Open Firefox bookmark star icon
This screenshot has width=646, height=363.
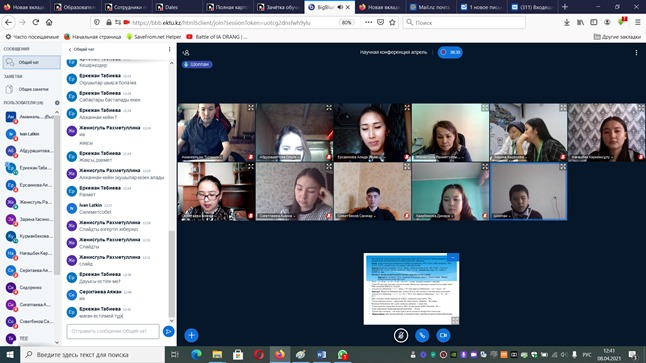(x=392, y=22)
